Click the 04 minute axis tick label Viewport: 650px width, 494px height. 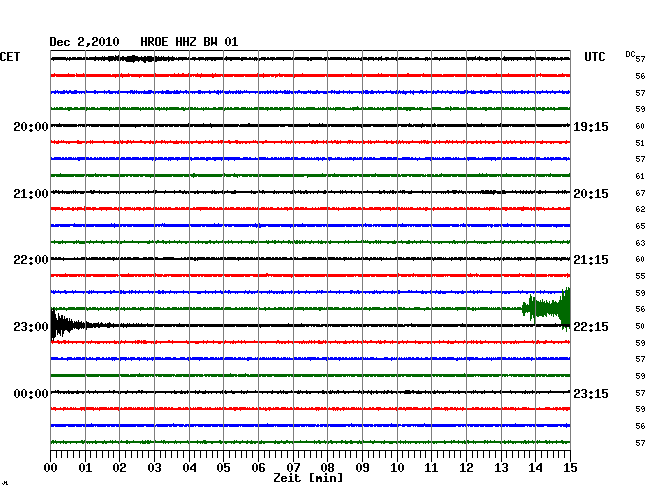coord(189,468)
